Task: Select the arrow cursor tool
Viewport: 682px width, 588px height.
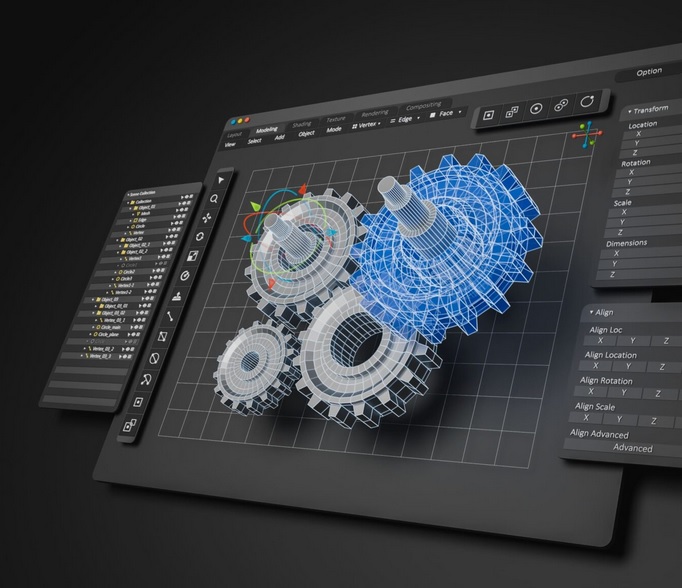Action: pyautogui.click(x=221, y=178)
